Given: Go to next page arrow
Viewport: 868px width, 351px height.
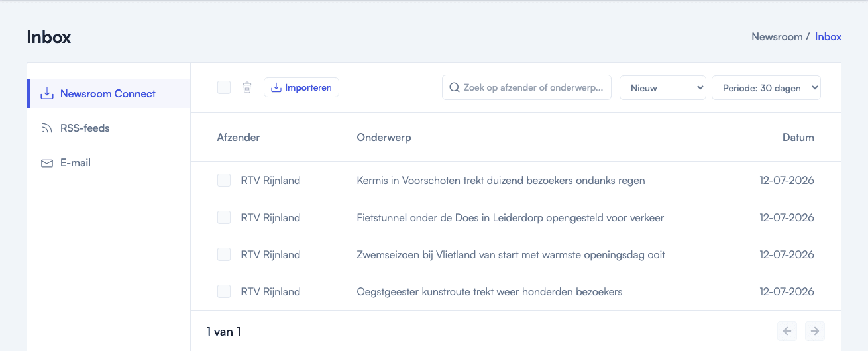Looking at the screenshot, I should click(x=815, y=331).
